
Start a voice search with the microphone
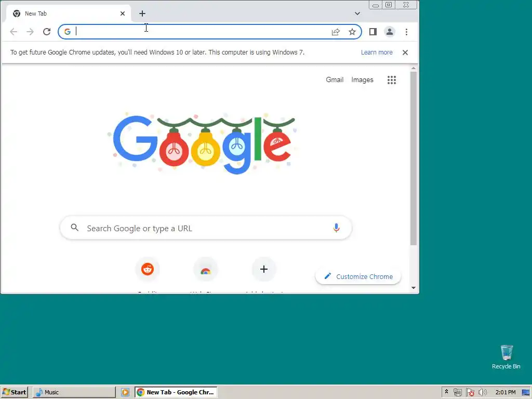pos(336,228)
